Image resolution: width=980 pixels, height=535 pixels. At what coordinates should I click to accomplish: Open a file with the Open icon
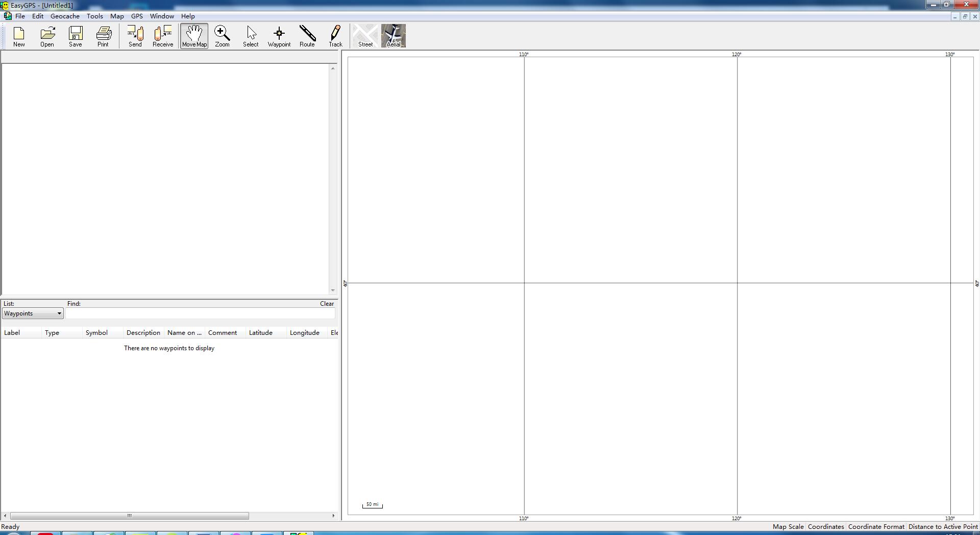[x=47, y=36]
